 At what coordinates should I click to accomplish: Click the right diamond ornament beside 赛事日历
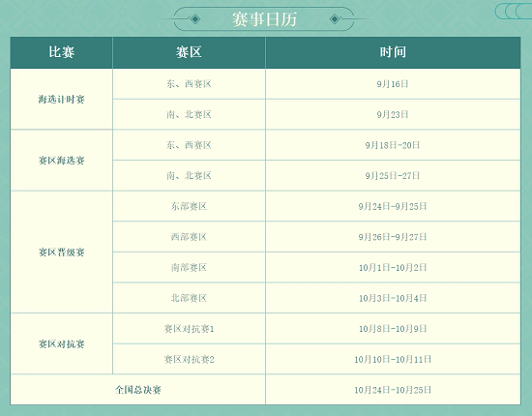click(x=335, y=19)
